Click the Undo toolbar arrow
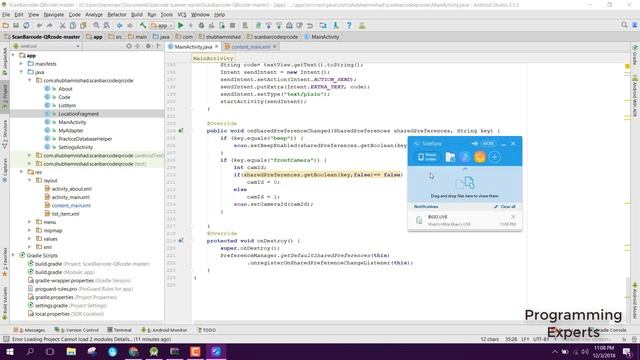The image size is (640, 360). (x=39, y=25)
